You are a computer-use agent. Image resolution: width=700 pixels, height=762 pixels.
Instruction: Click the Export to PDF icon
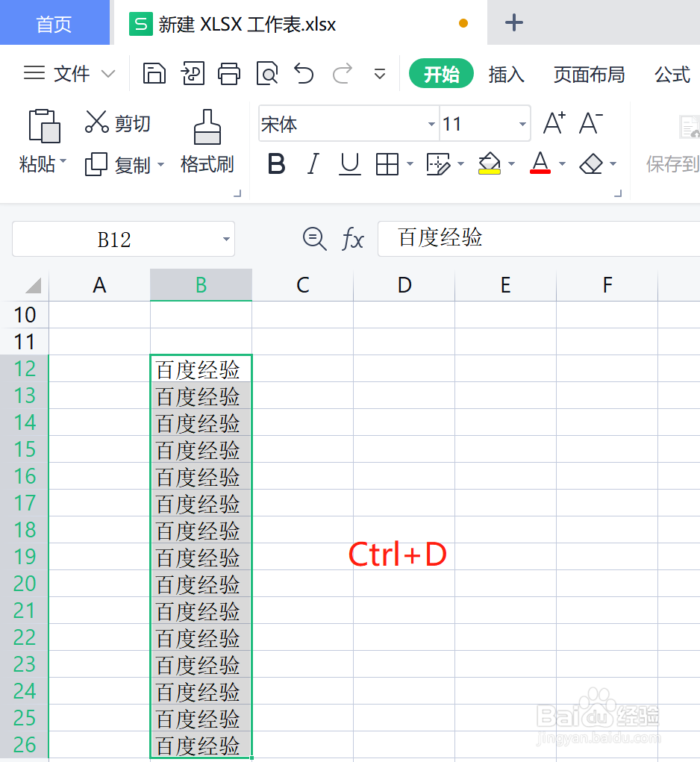(x=193, y=74)
